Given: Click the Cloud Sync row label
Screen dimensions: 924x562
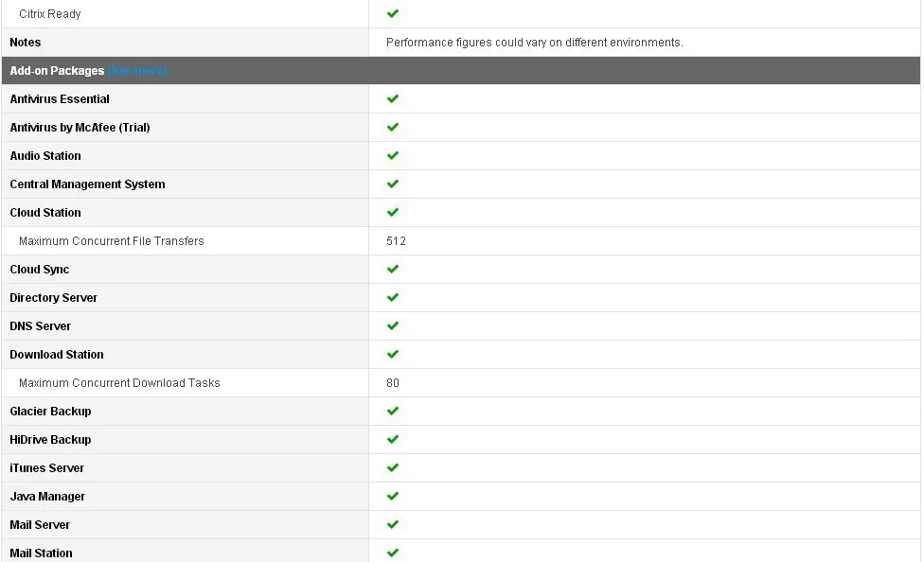Looking at the screenshot, I should coord(40,270).
